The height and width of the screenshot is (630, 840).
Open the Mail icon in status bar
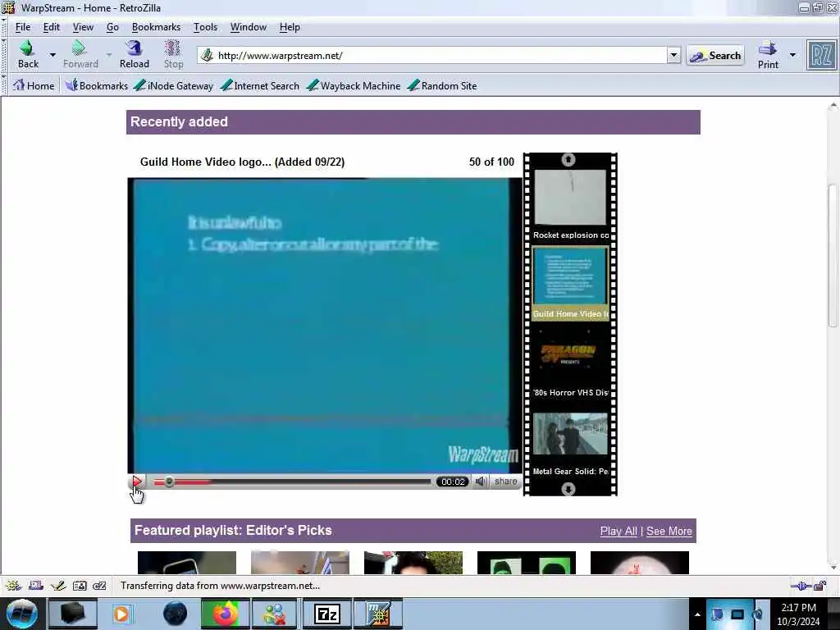point(36,586)
